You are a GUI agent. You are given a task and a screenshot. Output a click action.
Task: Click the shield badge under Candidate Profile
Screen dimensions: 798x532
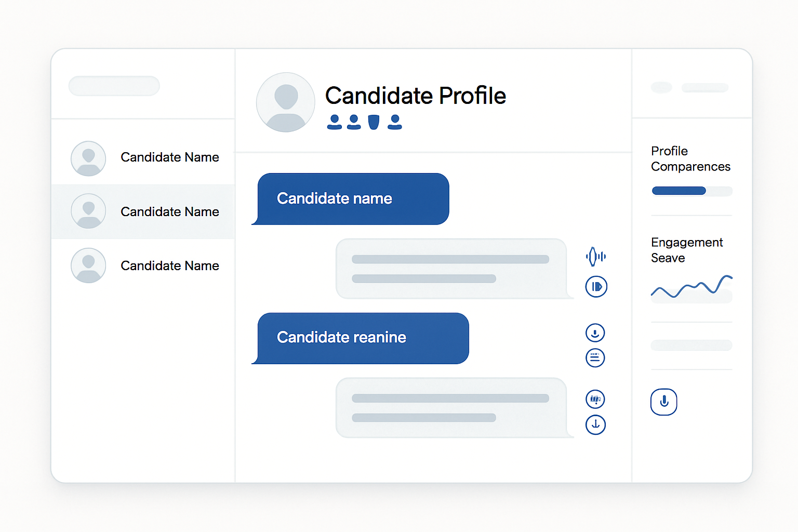click(x=374, y=122)
